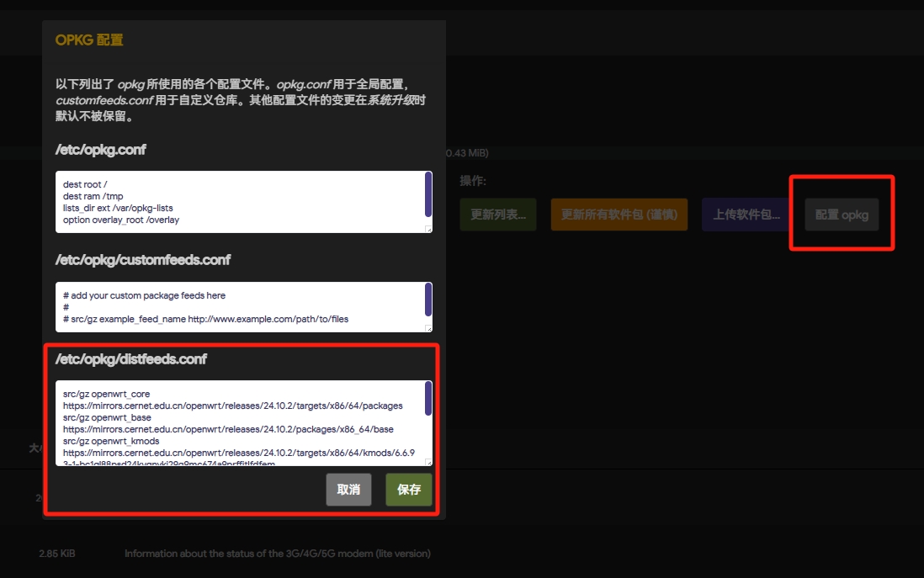Click the resize handle of the opkg.conf text area
This screenshot has width=924, height=578.
tap(428, 229)
